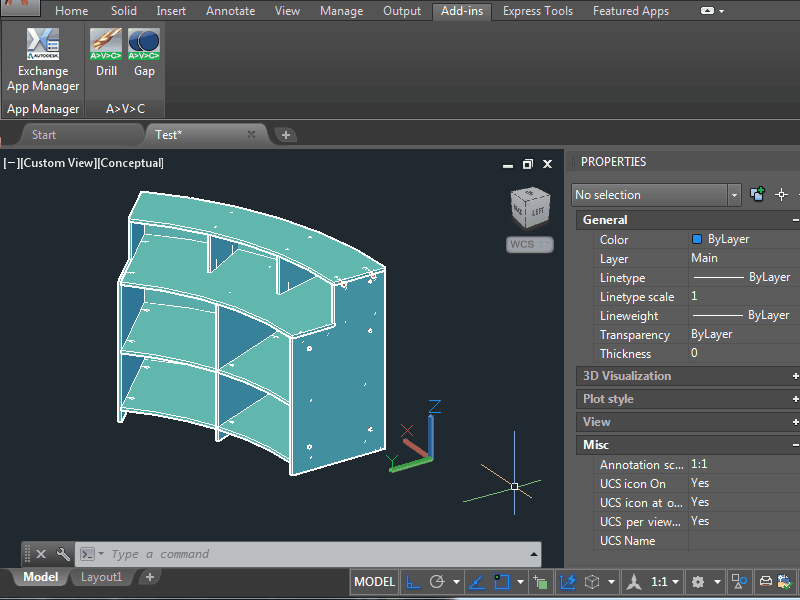Toggle Ortho mode in the status bar
This screenshot has height=600, width=800.
point(413,581)
